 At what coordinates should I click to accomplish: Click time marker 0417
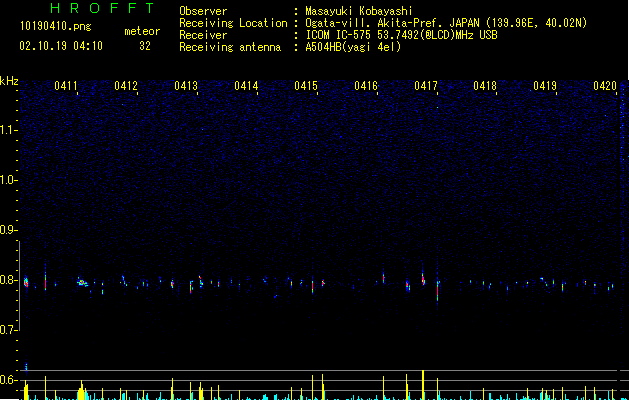tap(426, 86)
